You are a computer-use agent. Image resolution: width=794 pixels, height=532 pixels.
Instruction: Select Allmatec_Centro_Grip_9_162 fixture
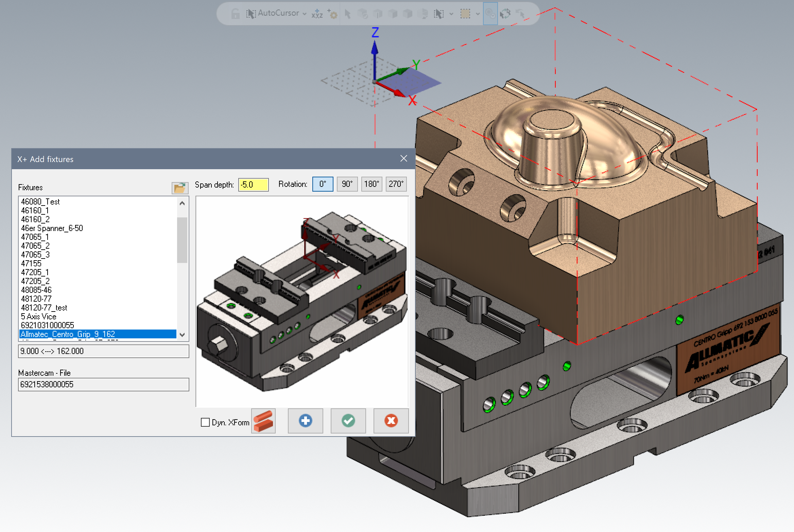[98, 334]
